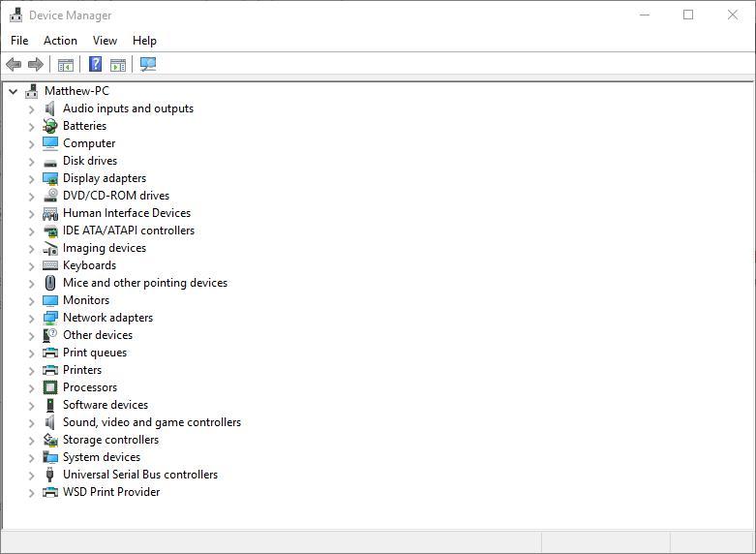Viewport: 756px width, 554px height.
Task: Click the Device Manager title bar icon
Action: pos(15,15)
